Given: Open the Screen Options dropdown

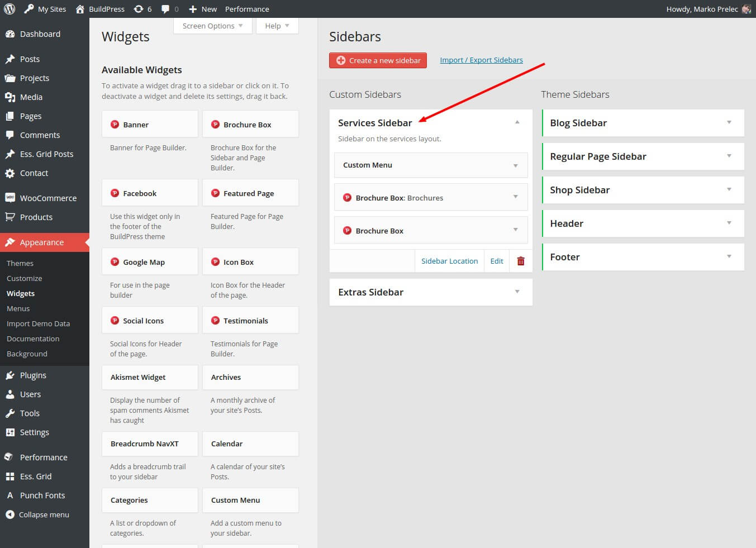Looking at the screenshot, I should [213, 26].
